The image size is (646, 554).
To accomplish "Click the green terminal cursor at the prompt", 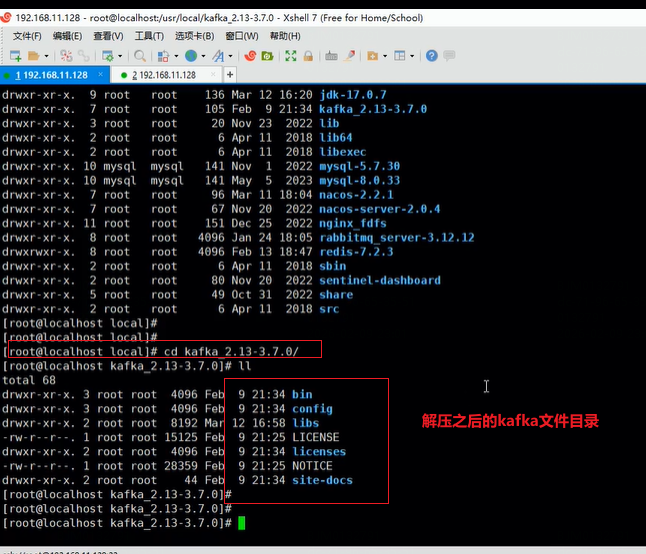I will (241, 523).
